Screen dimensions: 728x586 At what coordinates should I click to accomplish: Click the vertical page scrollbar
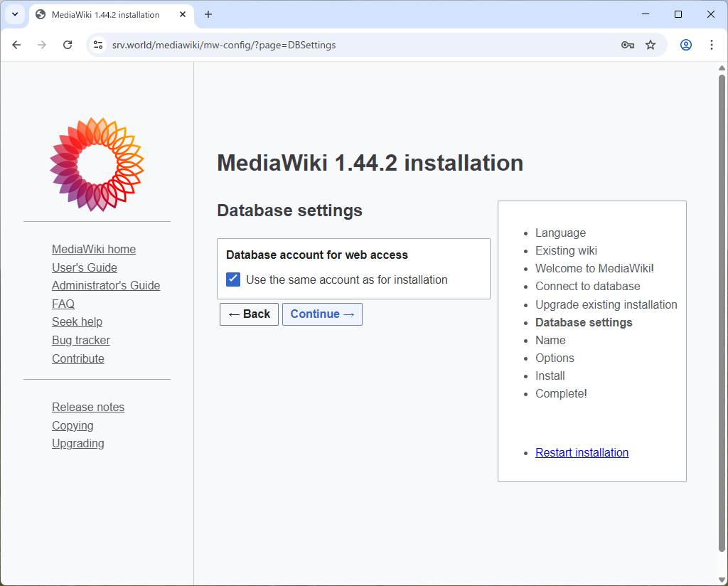pos(722,313)
